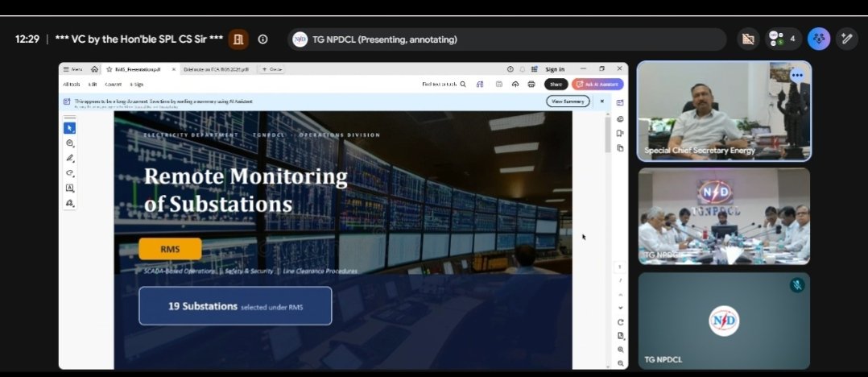Pick the highlighter pen tool
The image size is (868, 377).
(70, 158)
